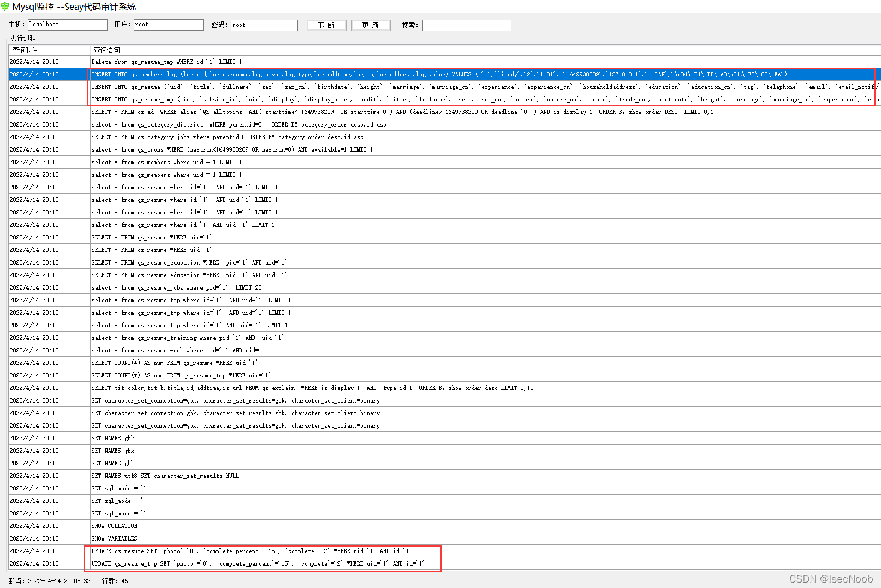Select the UPDATE qs_resume SET photo row
This screenshot has height=588, width=881.
pos(444,551)
